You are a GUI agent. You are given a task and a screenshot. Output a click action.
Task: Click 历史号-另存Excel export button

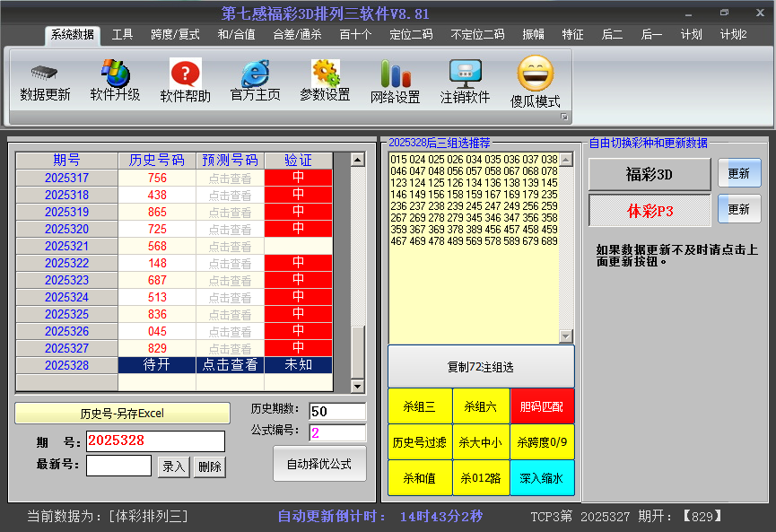coord(122,414)
